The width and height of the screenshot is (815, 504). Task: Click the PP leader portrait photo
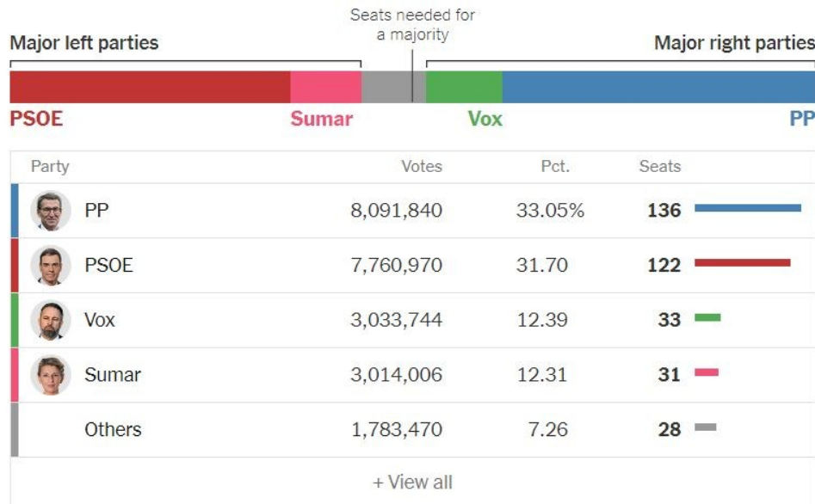click(51, 211)
